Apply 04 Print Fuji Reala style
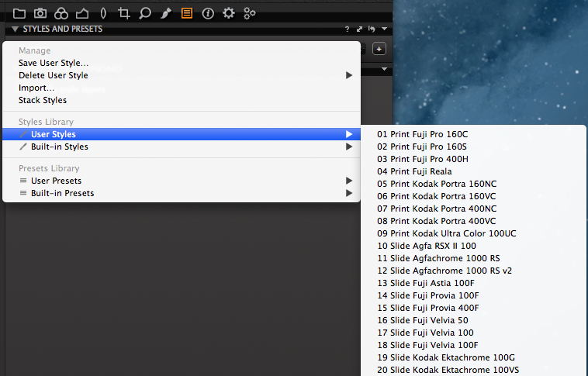Screen dimensions: 588x376 pos(473,171)
